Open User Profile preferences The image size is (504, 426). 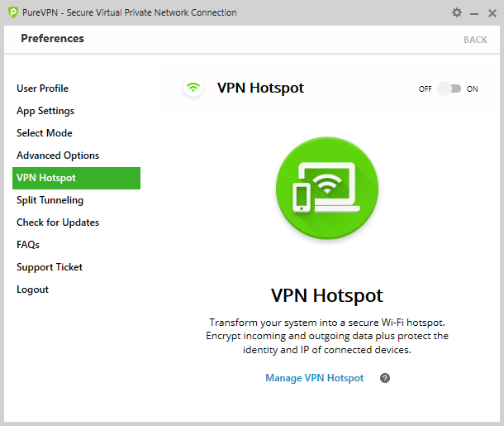pyautogui.click(x=42, y=89)
